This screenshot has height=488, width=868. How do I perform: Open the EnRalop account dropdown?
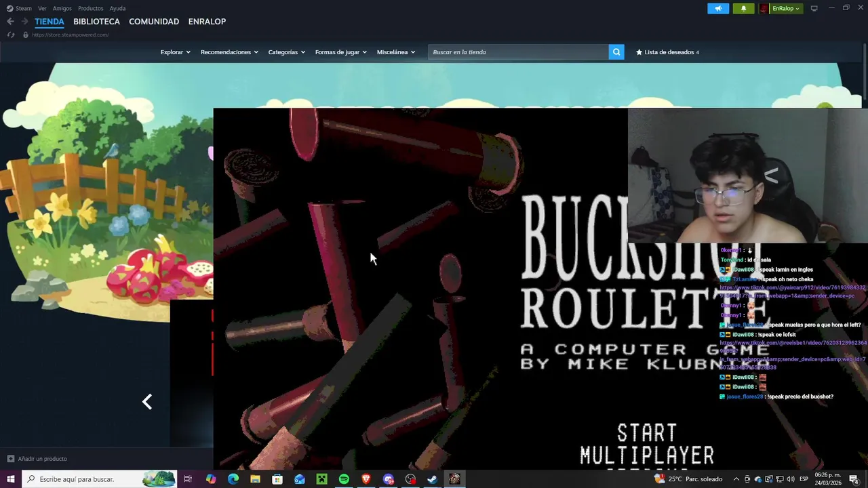[781, 8]
